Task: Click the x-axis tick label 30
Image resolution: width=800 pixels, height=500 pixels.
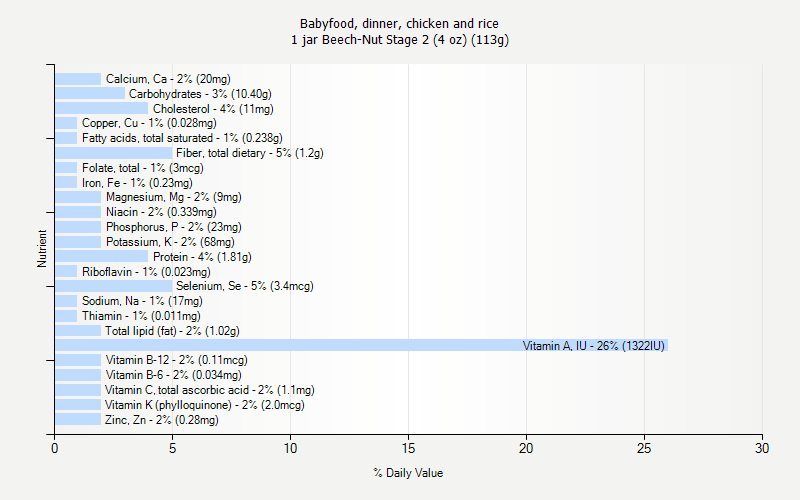Action: click(762, 448)
